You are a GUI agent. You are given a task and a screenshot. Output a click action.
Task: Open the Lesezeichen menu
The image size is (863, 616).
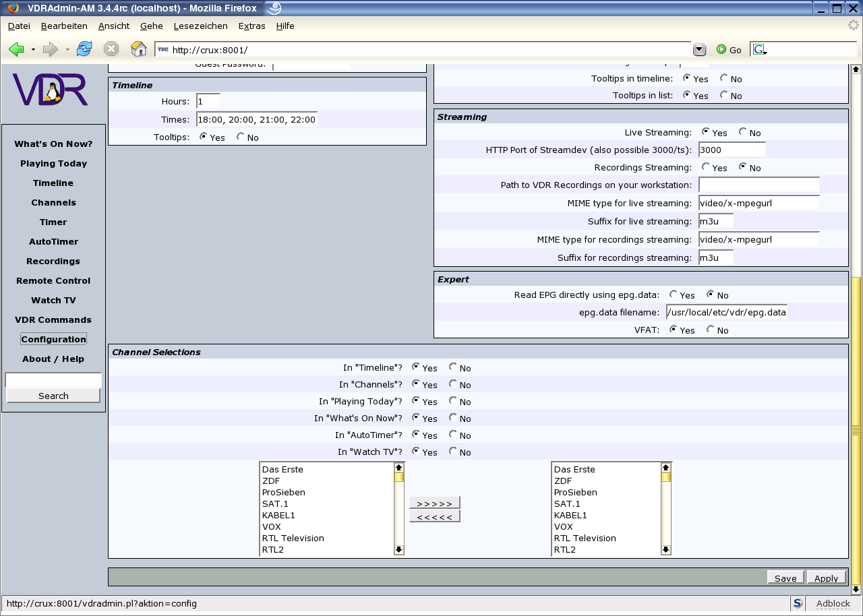pyautogui.click(x=200, y=26)
